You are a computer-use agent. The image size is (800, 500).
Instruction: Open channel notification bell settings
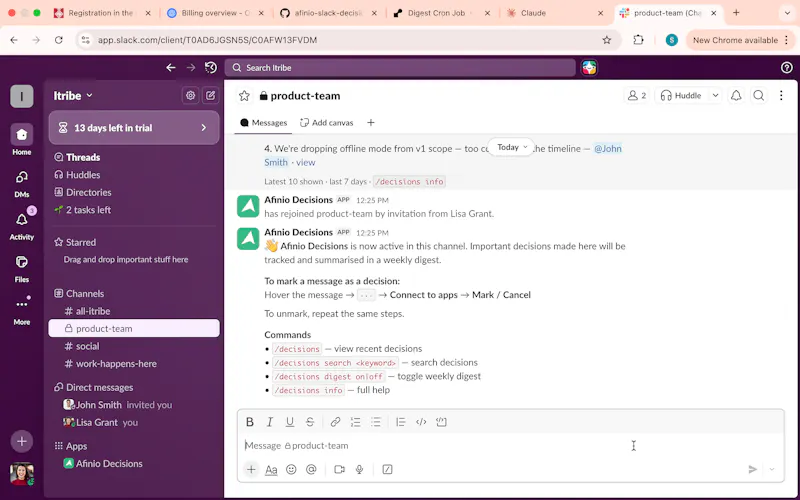click(x=736, y=95)
